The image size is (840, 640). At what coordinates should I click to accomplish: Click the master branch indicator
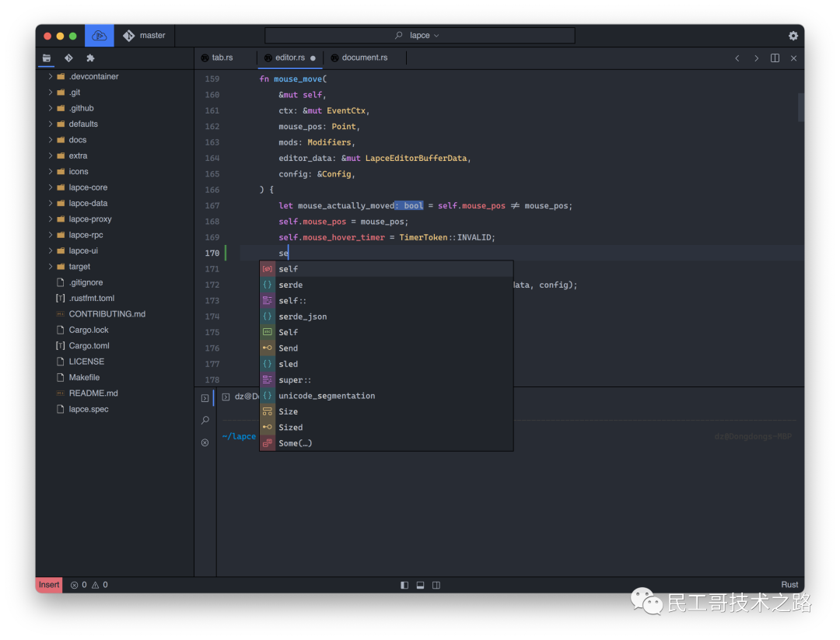pos(145,35)
